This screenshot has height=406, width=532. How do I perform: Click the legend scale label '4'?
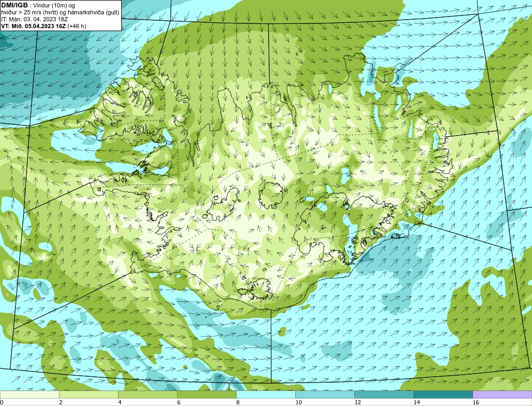tap(120, 402)
